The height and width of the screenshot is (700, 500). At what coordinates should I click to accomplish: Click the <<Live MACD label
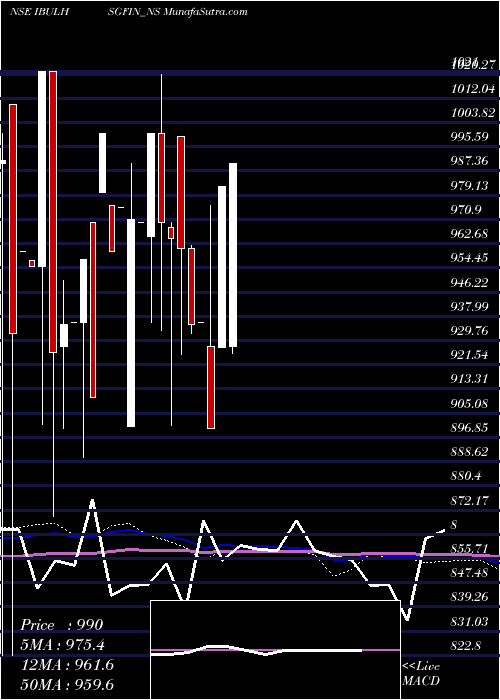[421, 673]
